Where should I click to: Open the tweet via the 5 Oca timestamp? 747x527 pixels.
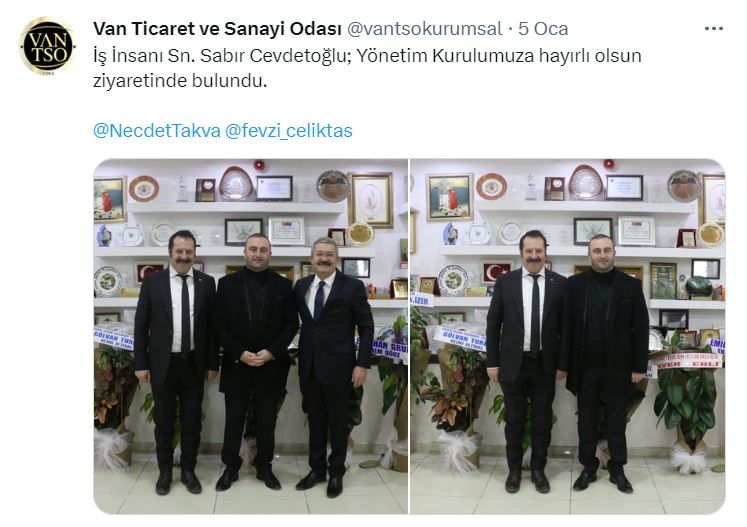[x=543, y=29]
